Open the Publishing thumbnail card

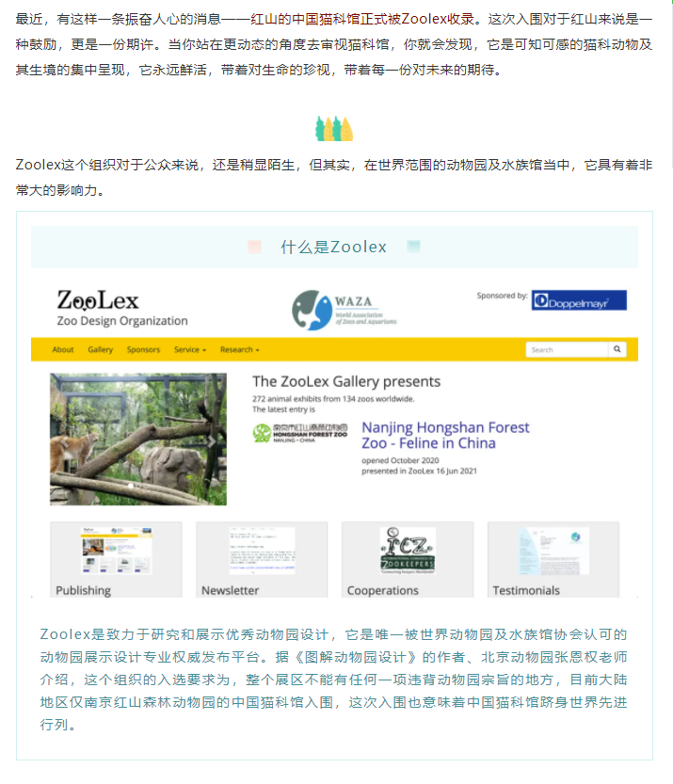[x=116, y=559]
